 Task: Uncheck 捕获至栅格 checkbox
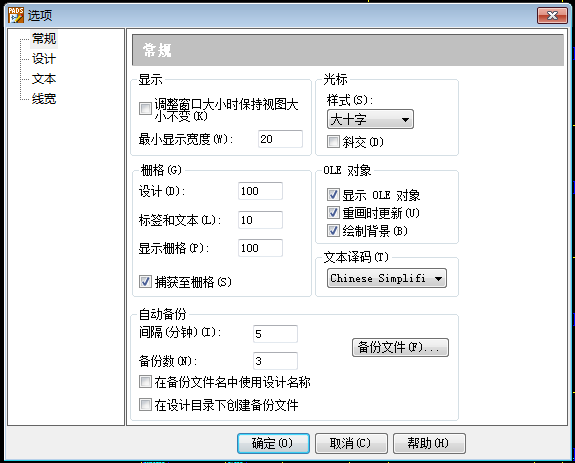coord(145,282)
